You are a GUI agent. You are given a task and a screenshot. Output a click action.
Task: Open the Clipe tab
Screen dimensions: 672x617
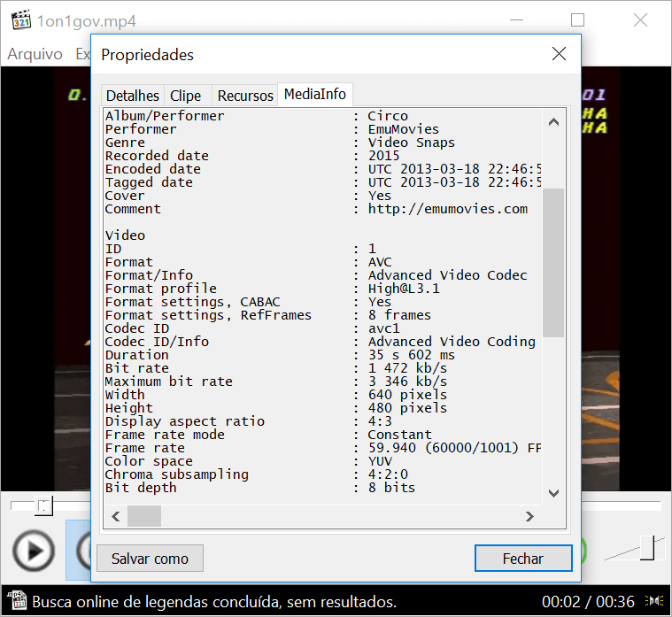[186, 96]
